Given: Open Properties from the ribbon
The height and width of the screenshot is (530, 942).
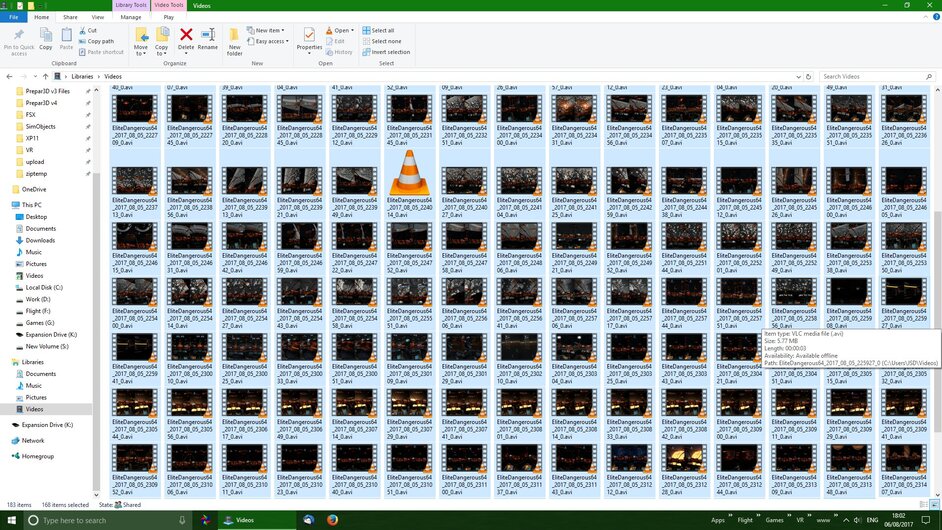Looking at the screenshot, I should coord(309,38).
